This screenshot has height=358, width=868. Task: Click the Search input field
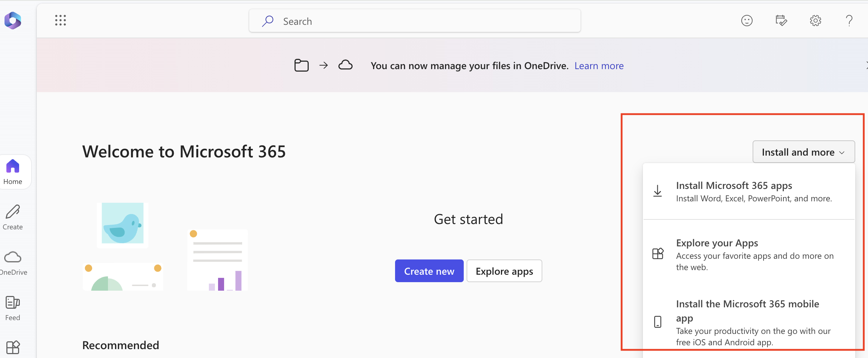(415, 21)
